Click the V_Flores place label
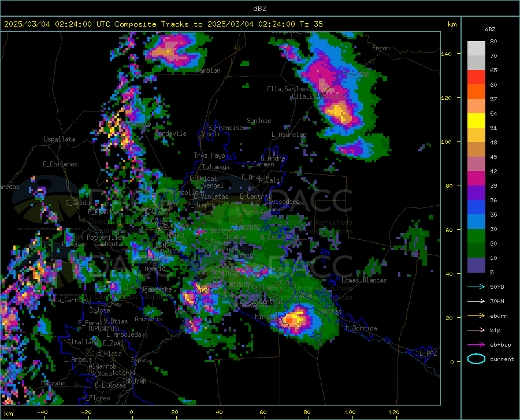This screenshot has width=520, height=420. (96, 398)
